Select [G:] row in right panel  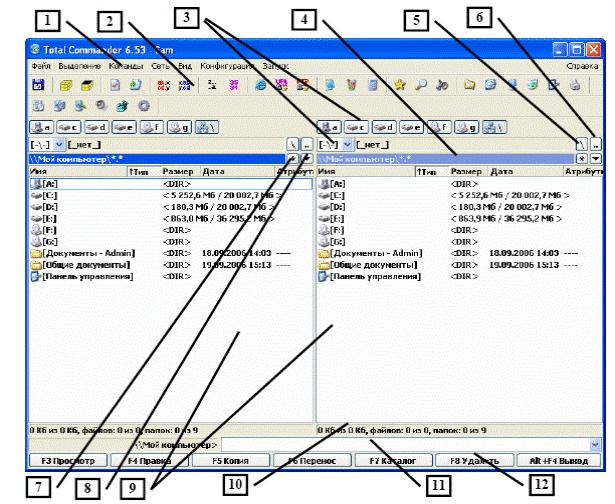coord(459,242)
